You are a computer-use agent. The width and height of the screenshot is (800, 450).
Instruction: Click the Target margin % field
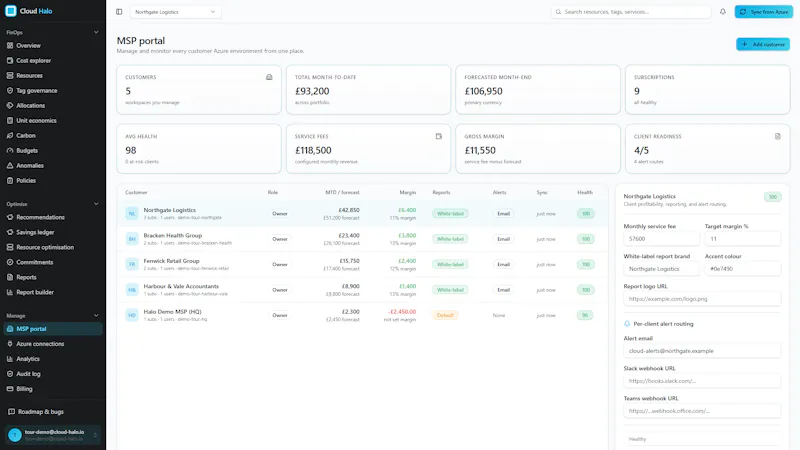pyautogui.click(x=742, y=239)
